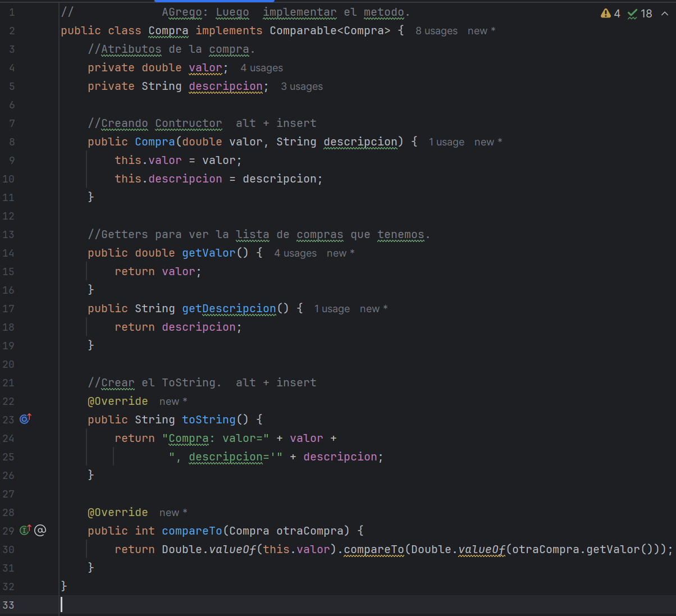Image resolution: width=676 pixels, height=616 pixels.
Task: Show the 4 usages of getValor()
Action: [x=295, y=253]
